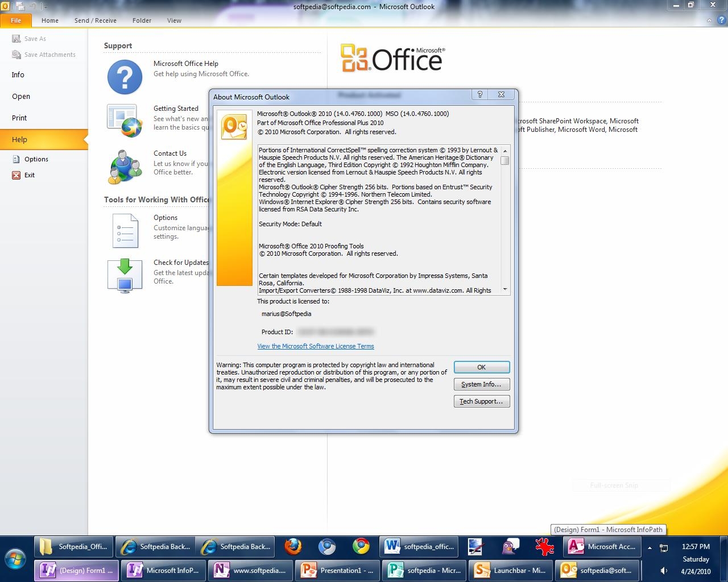Open the Softpedia_Offi... folder taskbar button

tap(74, 547)
